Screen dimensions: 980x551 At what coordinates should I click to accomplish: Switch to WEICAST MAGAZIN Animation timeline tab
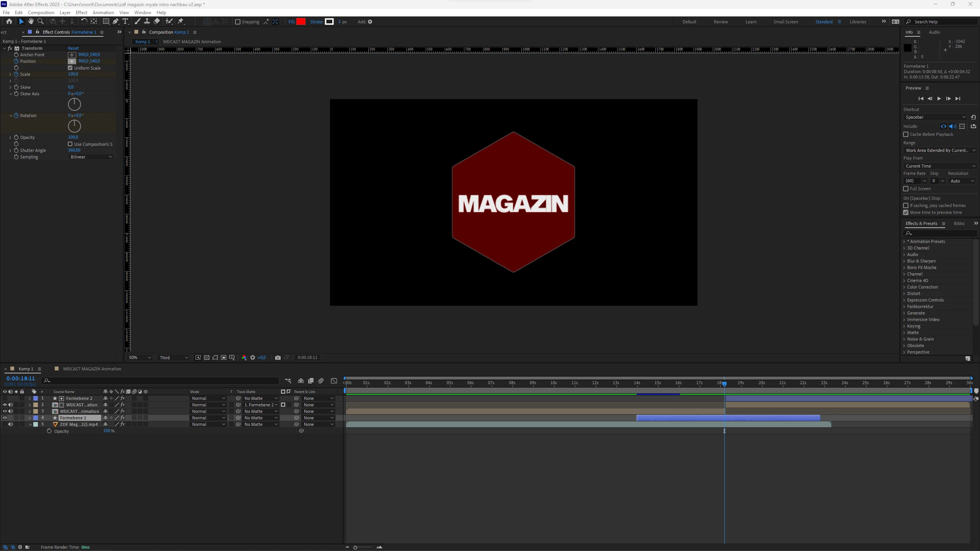click(x=92, y=369)
